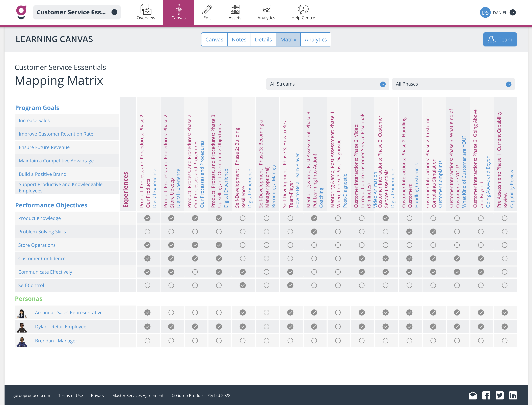Screen dimensions: 532x405
Task: Click the Guroo logo icon
Action: pos(21,12)
